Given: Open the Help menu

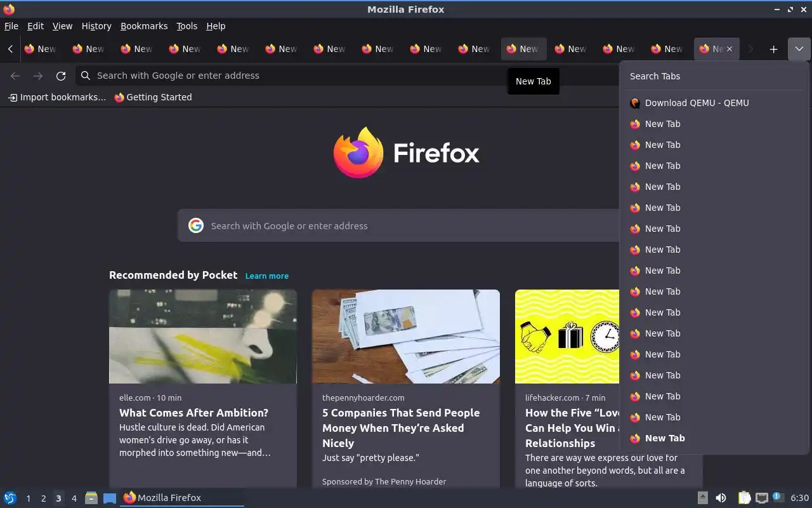Looking at the screenshot, I should [x=216, y=26].
